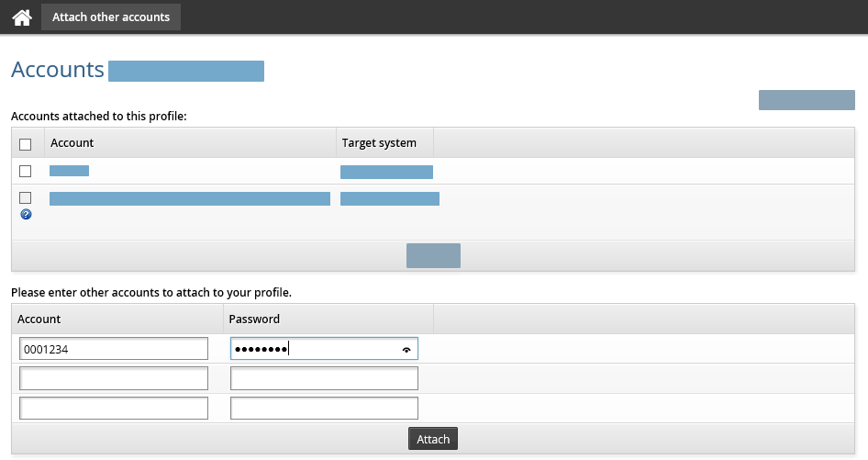
Task: Select the second-row empty Password field
Action: pyautogui.click(x=324, y=378)
